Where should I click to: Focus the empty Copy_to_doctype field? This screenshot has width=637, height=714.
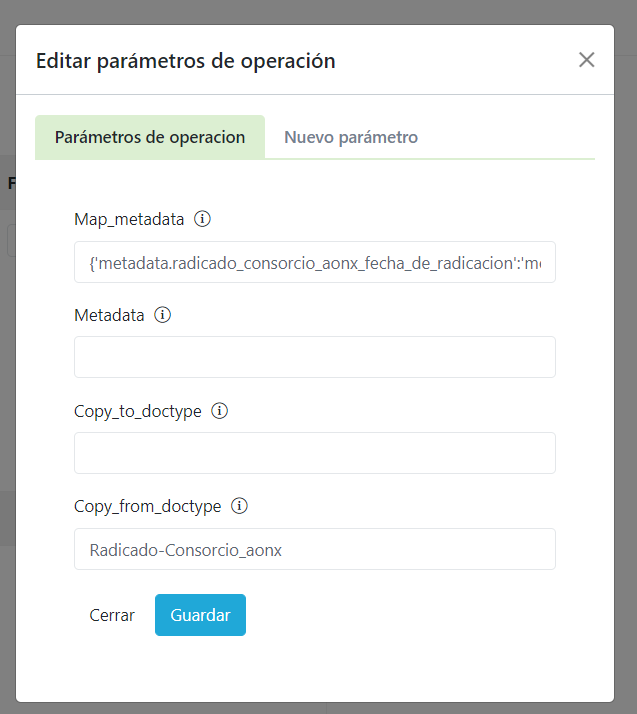[x=315, y=453]
